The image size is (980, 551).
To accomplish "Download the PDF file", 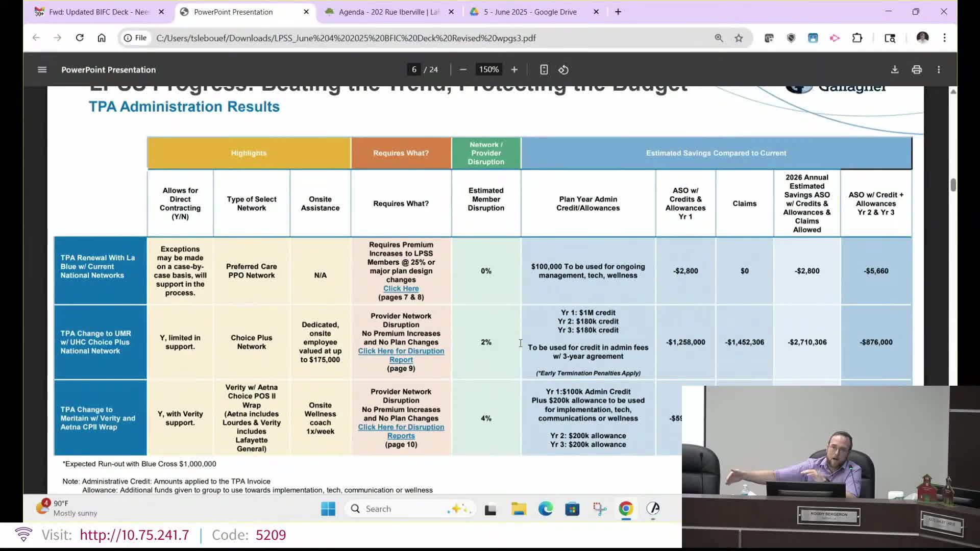I will (895, 70).
